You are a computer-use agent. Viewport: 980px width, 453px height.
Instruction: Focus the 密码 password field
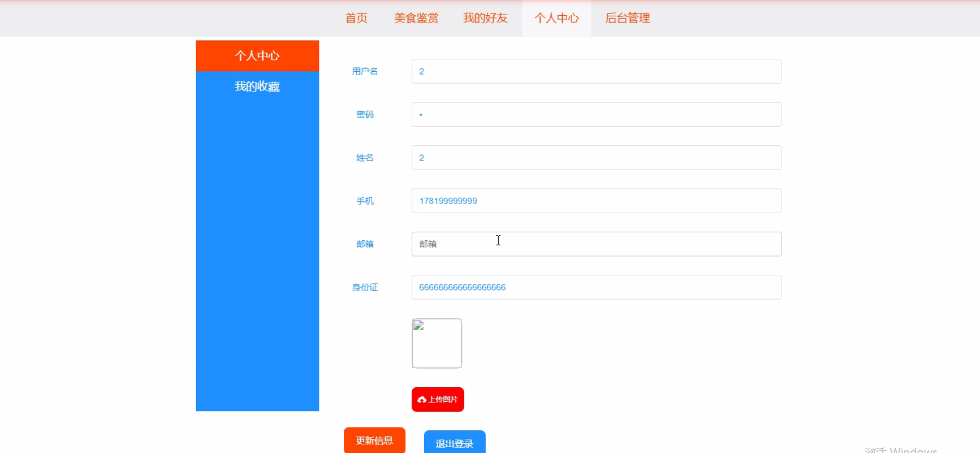click(596, 114)
